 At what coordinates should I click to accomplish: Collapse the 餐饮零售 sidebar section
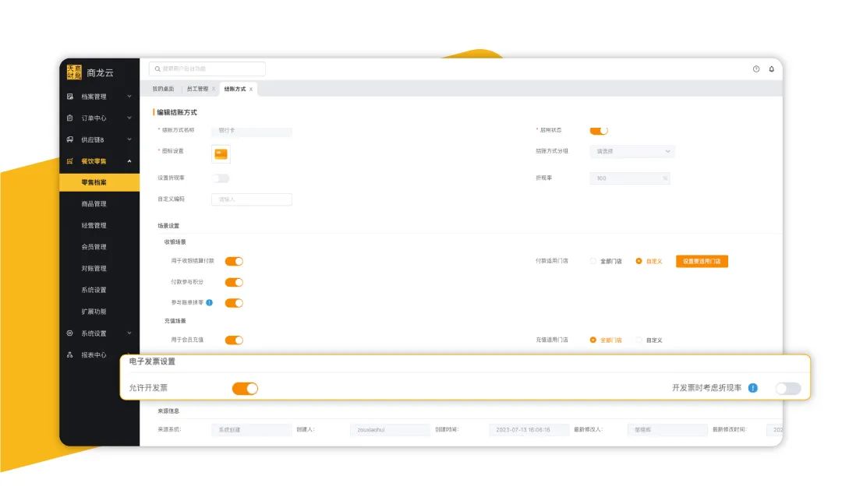tap(129, 161)
